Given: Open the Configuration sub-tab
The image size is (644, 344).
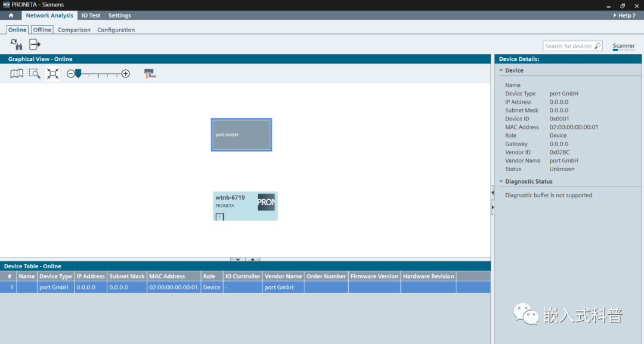Looking at the screenshot, I should pyautogui.click(x=116, y=30).
